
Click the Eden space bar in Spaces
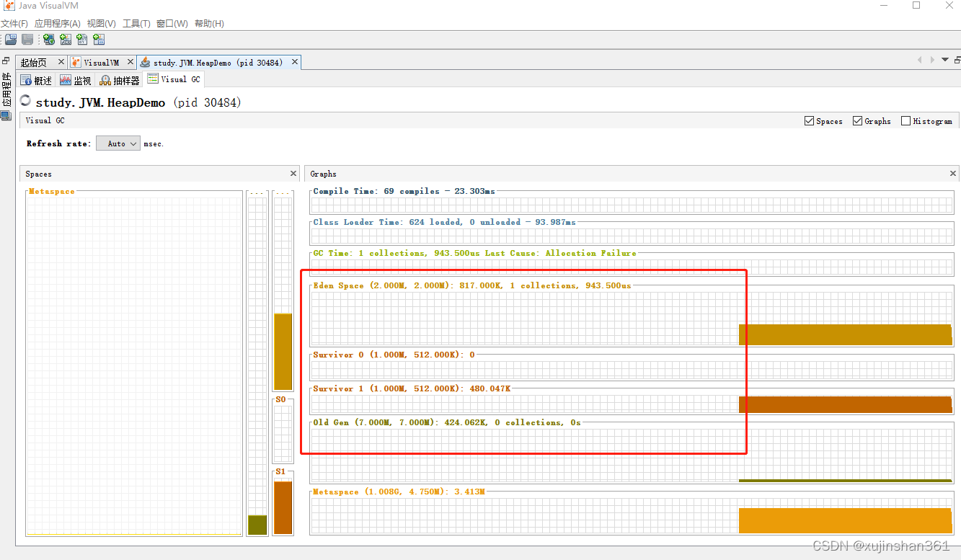[283, 352]
